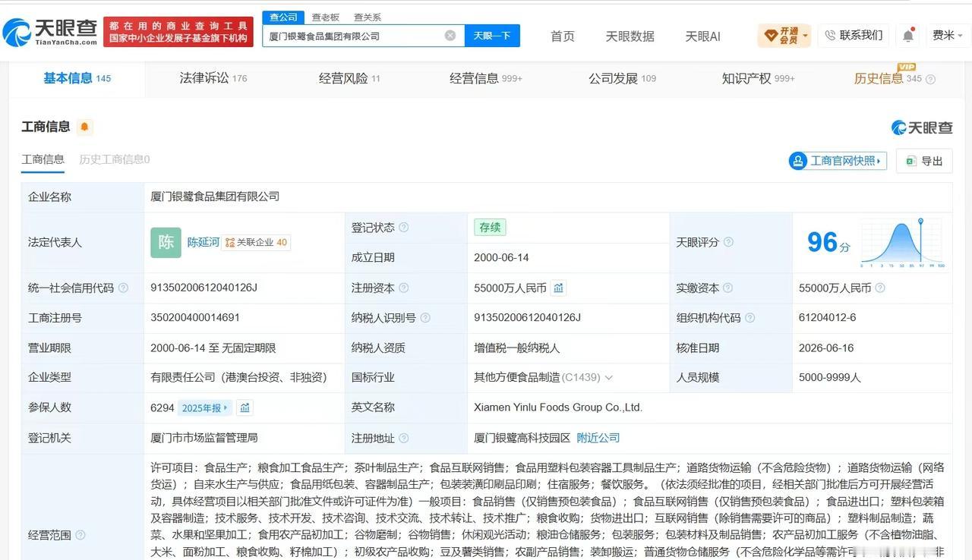Go to 天眼数据 in the top navigation

pyautogui.click(x=630, y=36)
